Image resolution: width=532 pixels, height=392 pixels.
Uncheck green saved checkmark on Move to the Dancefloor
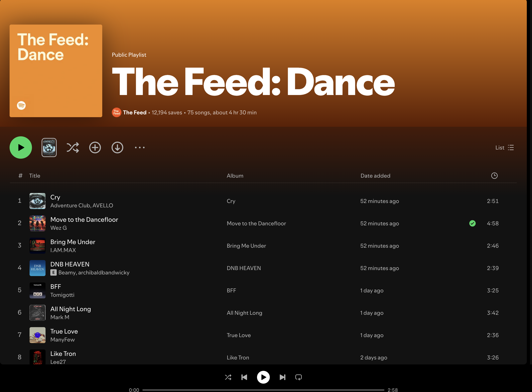tap(472, 223)
